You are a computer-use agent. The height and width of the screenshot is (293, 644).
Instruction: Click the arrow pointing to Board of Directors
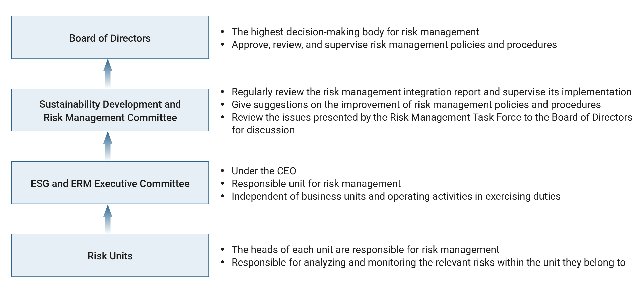click(x=108, y=73)
